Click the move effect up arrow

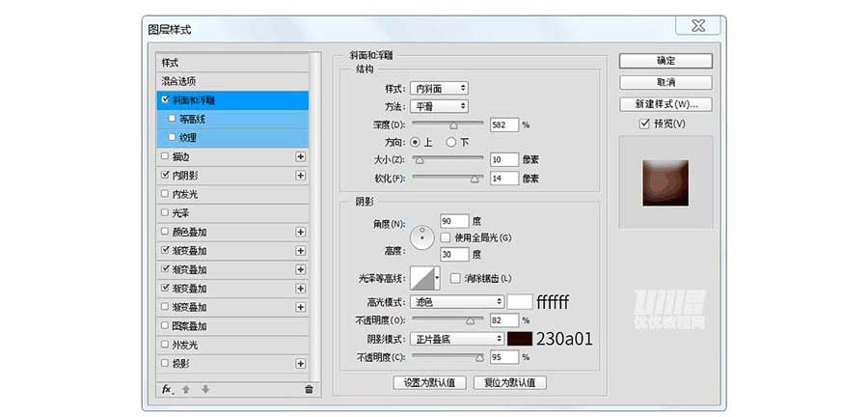pyautogui.click(x=186, y=389)
